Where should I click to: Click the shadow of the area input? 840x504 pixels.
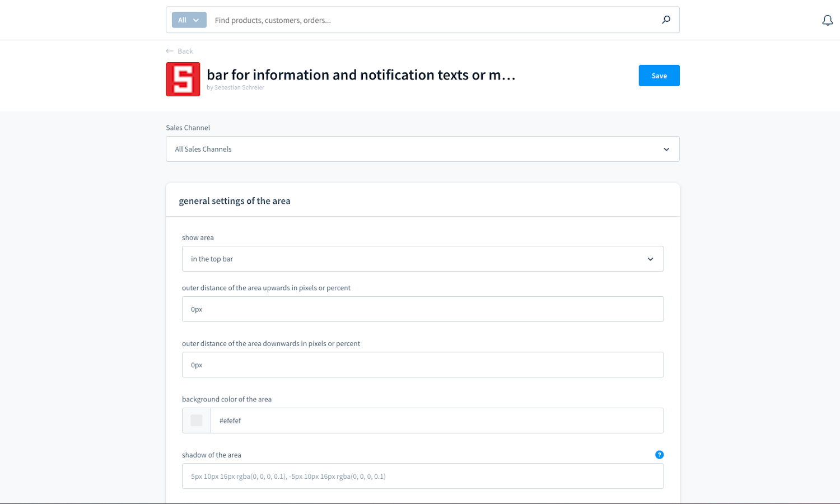tap(423, 476)
